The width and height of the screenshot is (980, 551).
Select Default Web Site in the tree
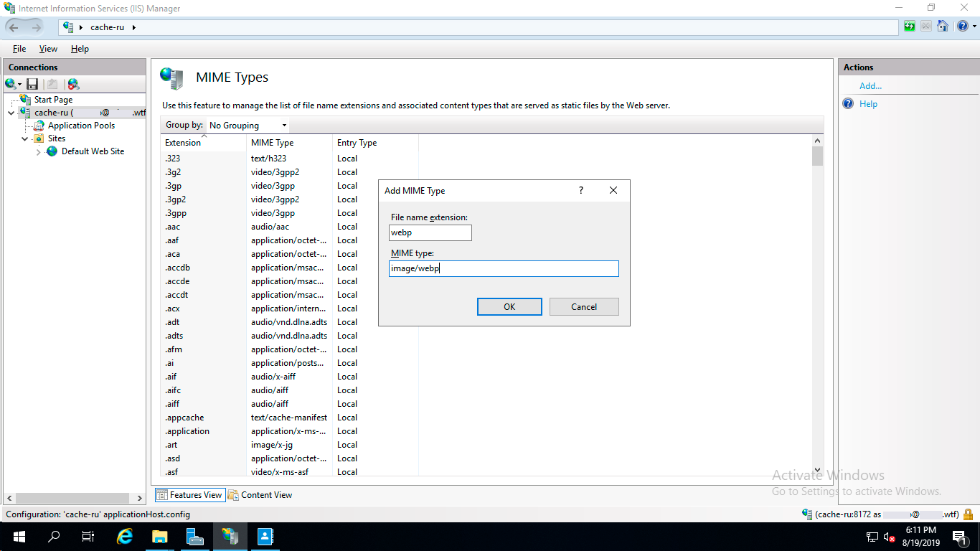[93, 151]
